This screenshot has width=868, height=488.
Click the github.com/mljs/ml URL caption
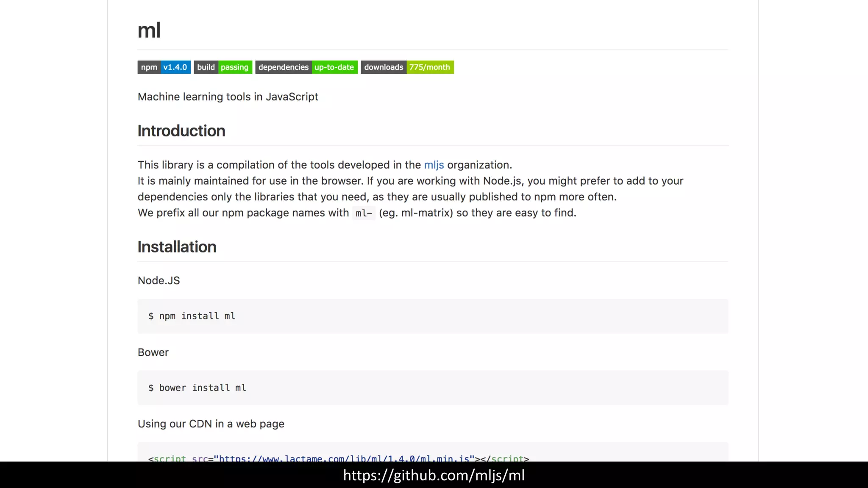point(434,475)
